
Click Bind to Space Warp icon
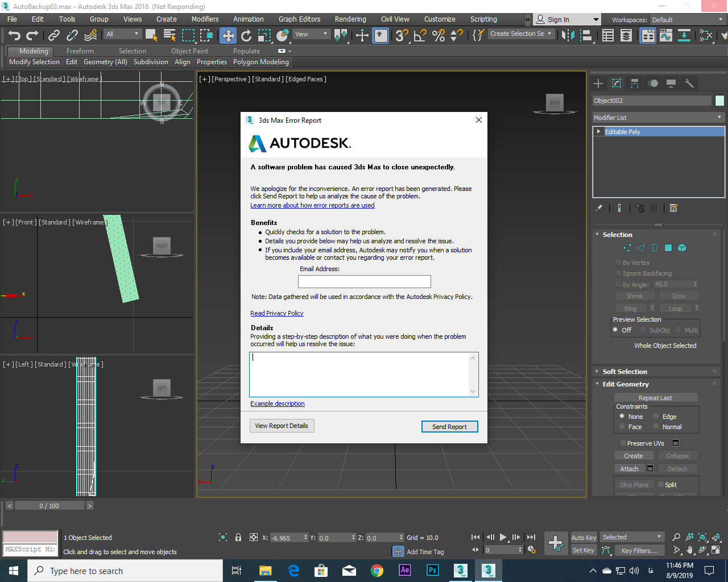coord(90,35)
